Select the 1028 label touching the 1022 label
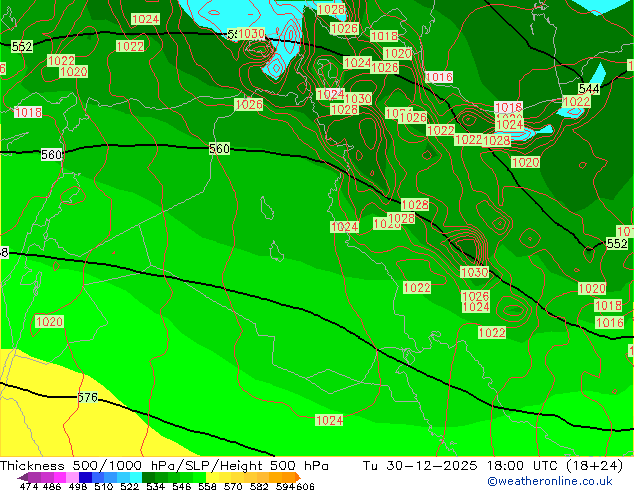Screen dimensions: 634x490 point(497,140)
